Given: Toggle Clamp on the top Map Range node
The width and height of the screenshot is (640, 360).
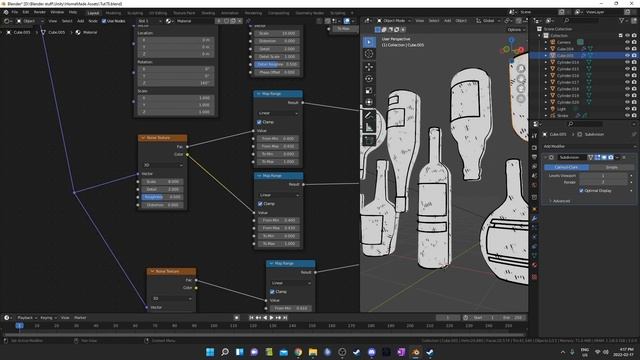Looking at the screenshot, I should point(259,122).
